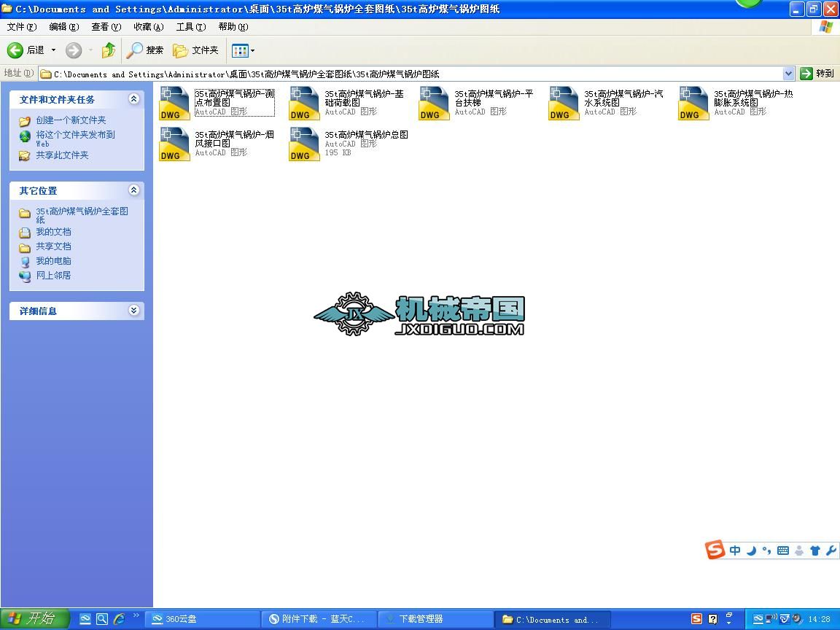The width and height of the screenshot is (840, 630).
Task: Open Sogou wrench toolbox icon
Action: point(830,551)
